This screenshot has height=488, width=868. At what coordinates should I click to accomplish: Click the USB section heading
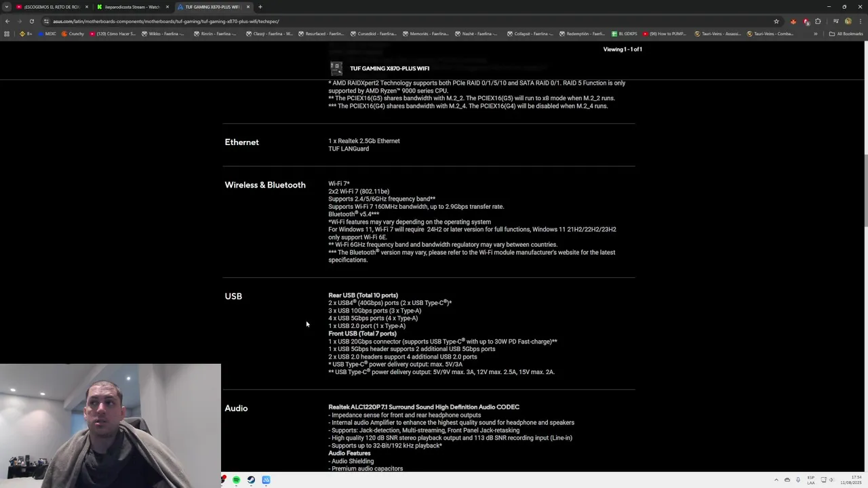coord(233,296)
